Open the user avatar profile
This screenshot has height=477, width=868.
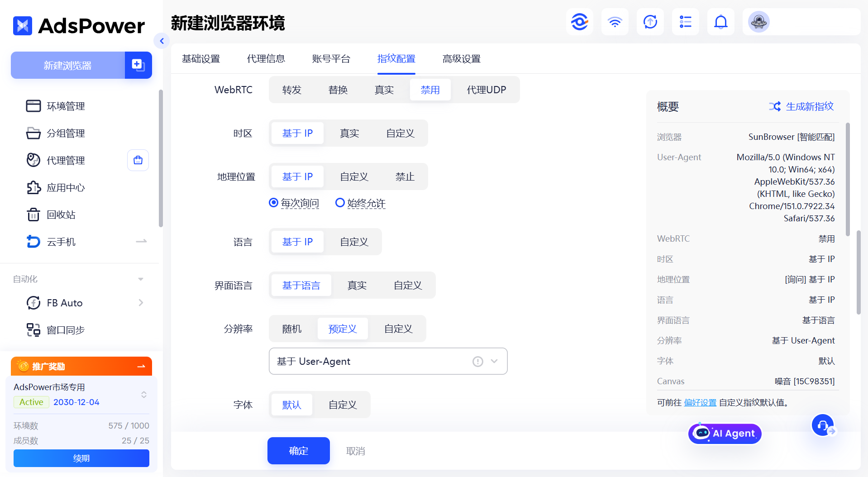pos(759,22)
